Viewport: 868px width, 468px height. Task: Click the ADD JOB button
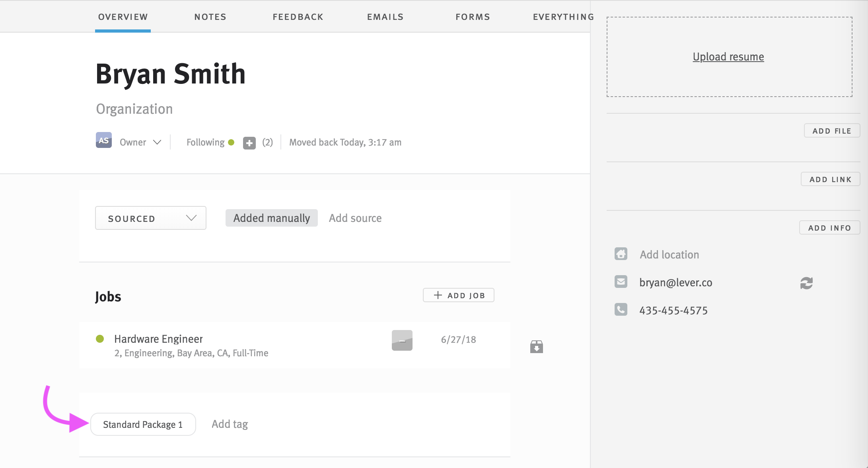tap(459, 295)
